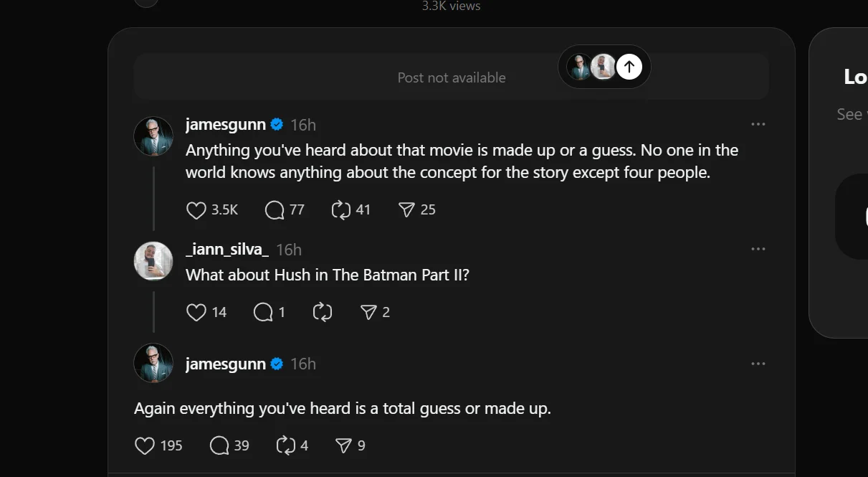Repost the post with 41 reposts
Screen dimensions: 868x477
pyautogui.click(x=340, y=209)
